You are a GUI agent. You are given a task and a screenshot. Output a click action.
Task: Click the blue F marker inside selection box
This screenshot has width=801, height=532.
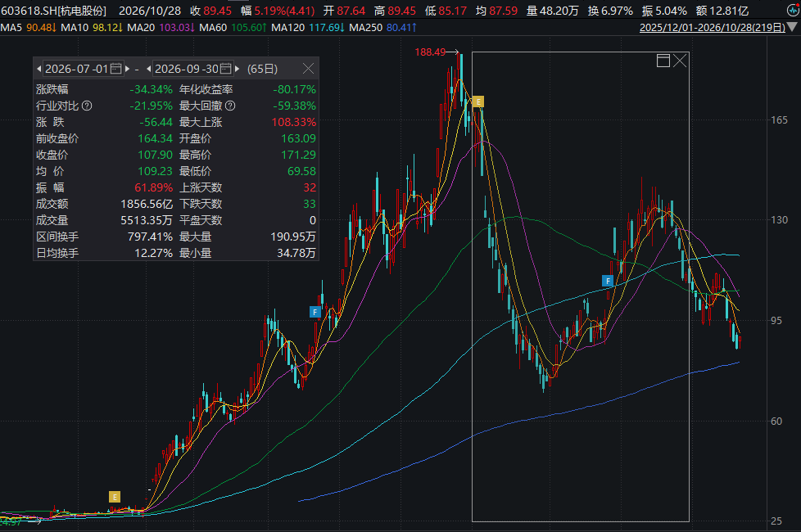point(608,281)
